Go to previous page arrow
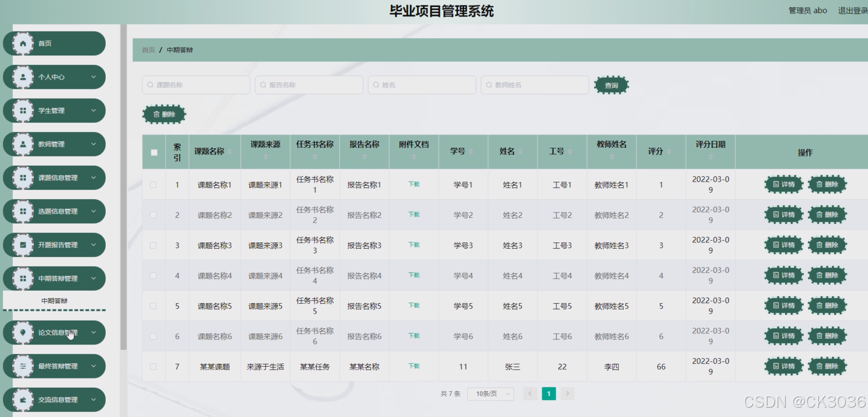 tap(530, 394)
